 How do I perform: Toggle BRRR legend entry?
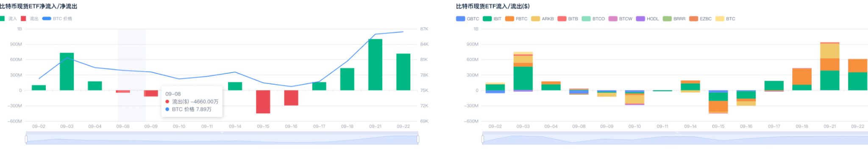[674, 19]
